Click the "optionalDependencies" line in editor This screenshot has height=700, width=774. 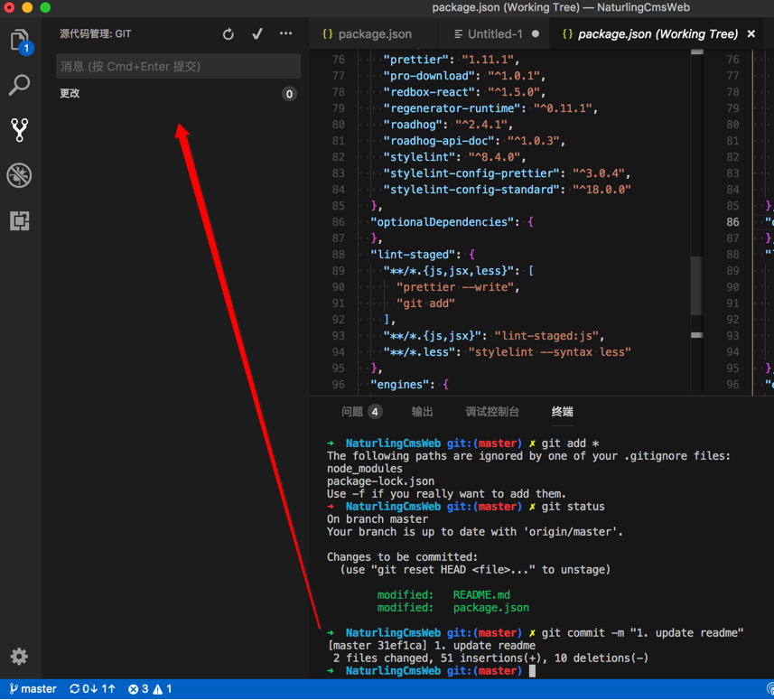(x=452, y=222)
